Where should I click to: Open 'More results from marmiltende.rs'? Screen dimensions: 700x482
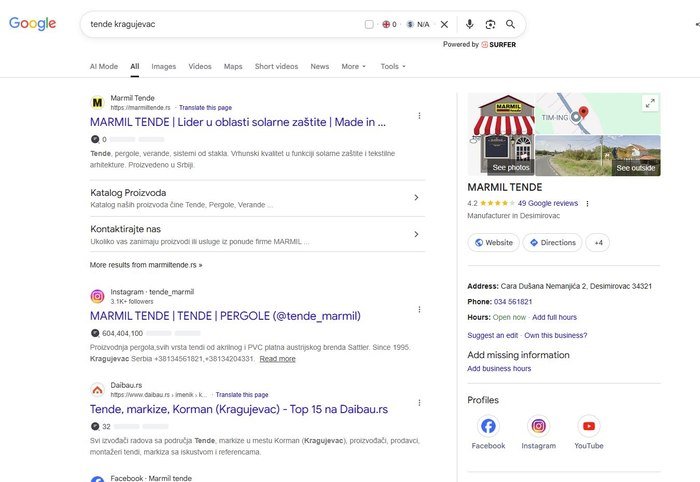[x=146, y=265]
